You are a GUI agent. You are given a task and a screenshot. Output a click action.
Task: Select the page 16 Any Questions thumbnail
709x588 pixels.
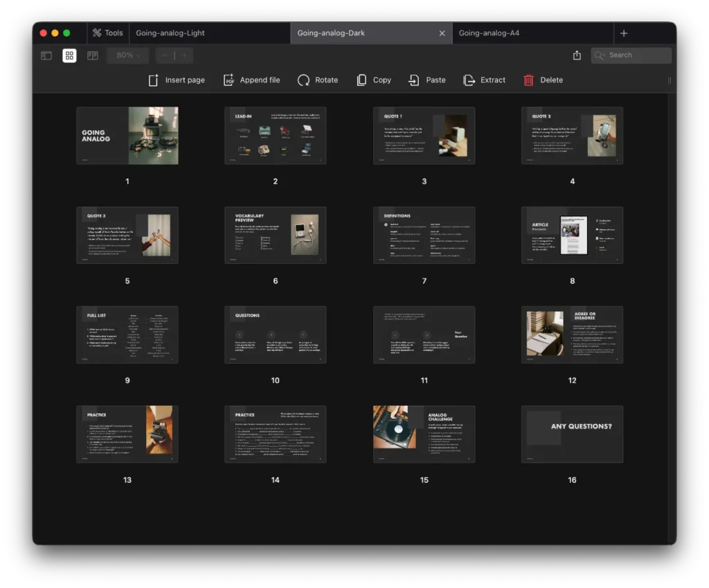tap(572, 434)
